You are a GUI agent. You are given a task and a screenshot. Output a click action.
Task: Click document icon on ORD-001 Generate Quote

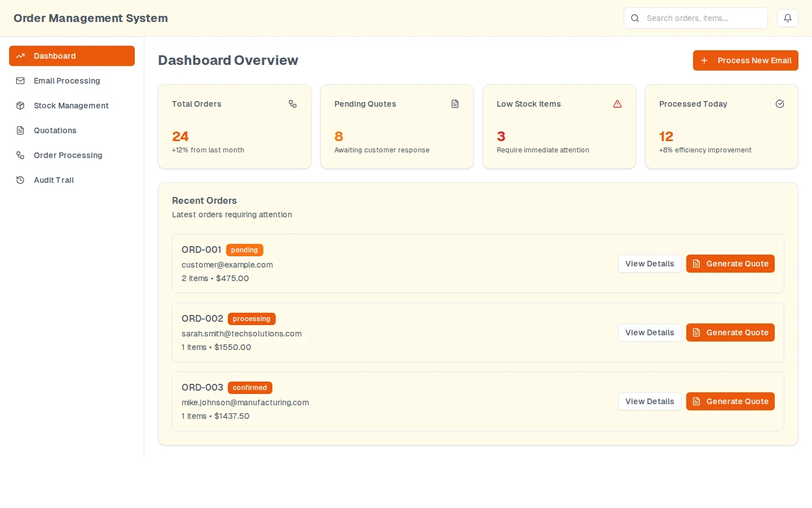(696, 264)
